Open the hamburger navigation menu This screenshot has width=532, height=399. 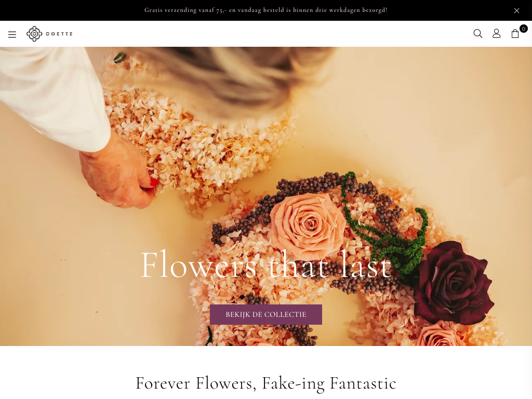12,34
